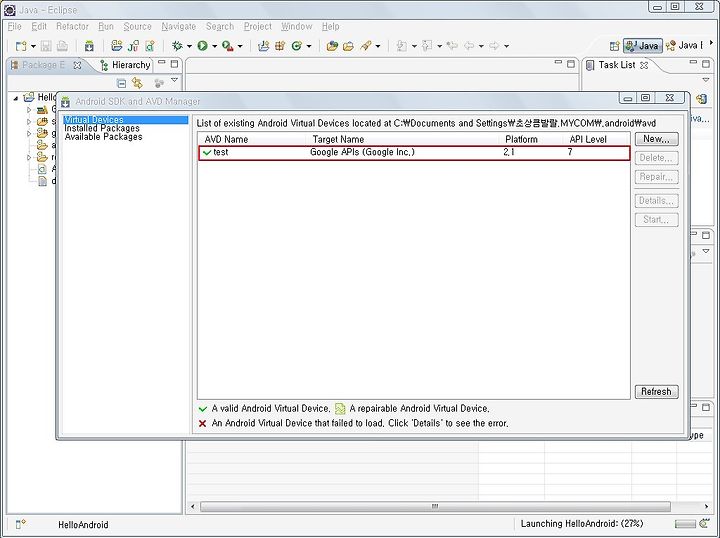Open the Forward navigation history dropdown

[506, 46]
